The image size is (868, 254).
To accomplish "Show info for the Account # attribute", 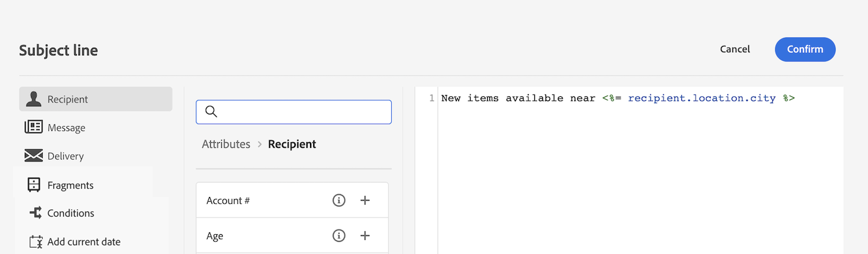I will pyautogui.click(x=339, y=201).
